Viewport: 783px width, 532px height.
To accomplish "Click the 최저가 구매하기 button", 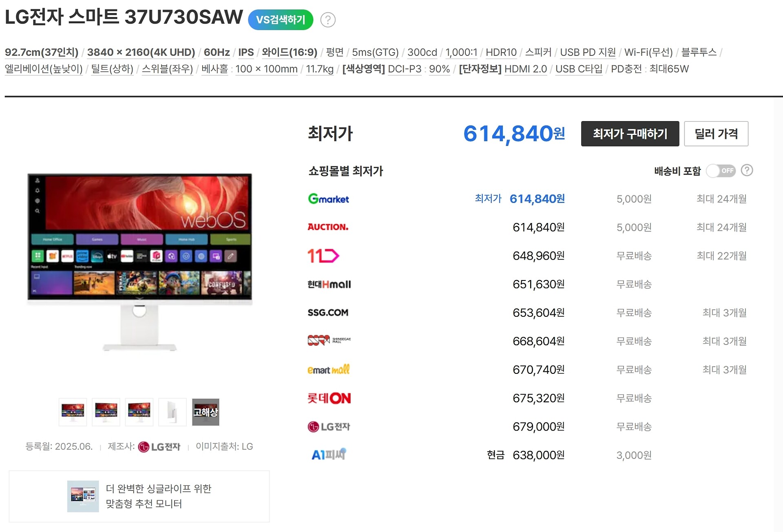I will tap(630, 134).
